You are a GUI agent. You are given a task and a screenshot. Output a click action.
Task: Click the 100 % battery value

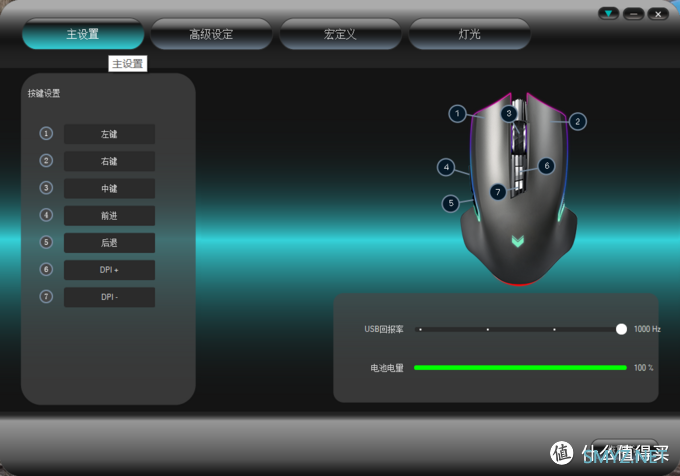click(x=644, y=368)
